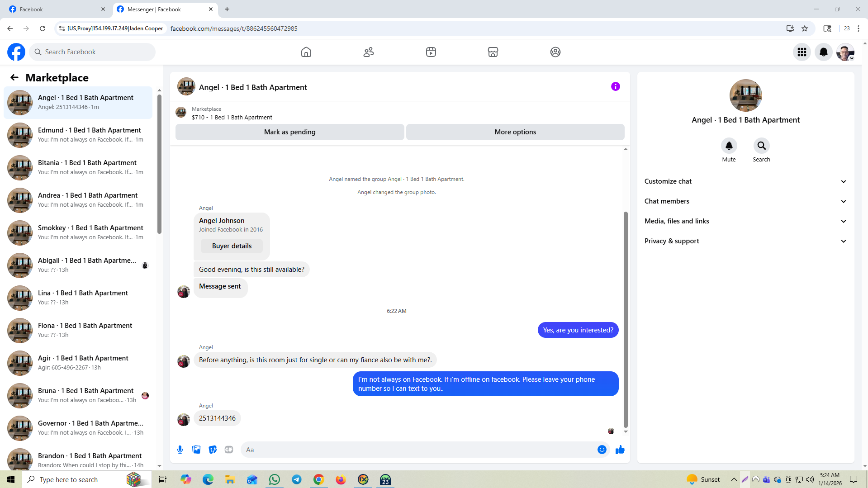Screen dimensions: 868x488
Task: Open Andrea · 1 Bed 1 Bath chat
Action: pyautogui.click(x=78, y=200)
